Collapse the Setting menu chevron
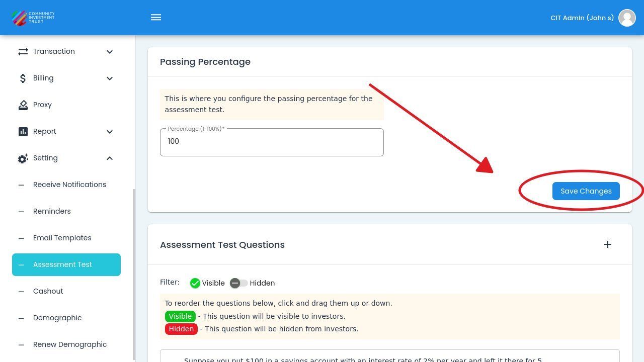 110,158
